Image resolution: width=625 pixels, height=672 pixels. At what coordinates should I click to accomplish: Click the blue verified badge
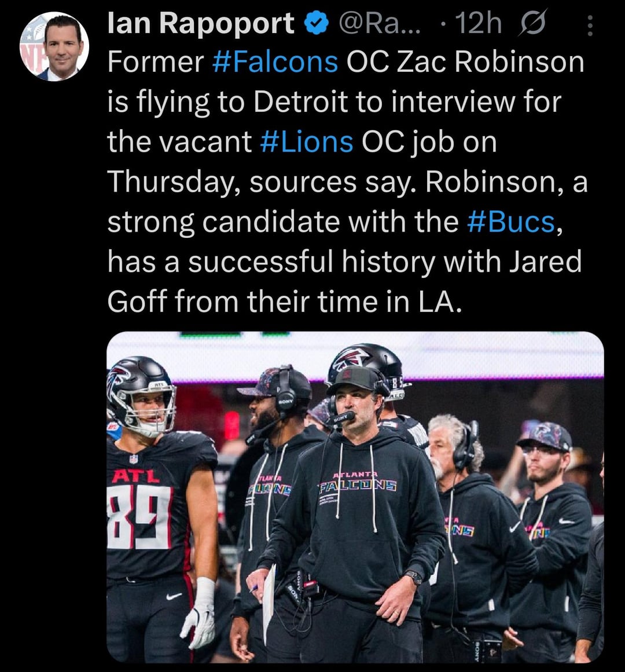click(317, 25)
